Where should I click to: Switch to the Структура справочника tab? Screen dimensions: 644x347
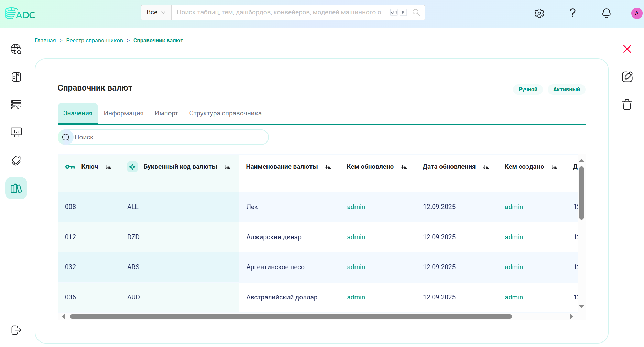click(x=225, y=113)
